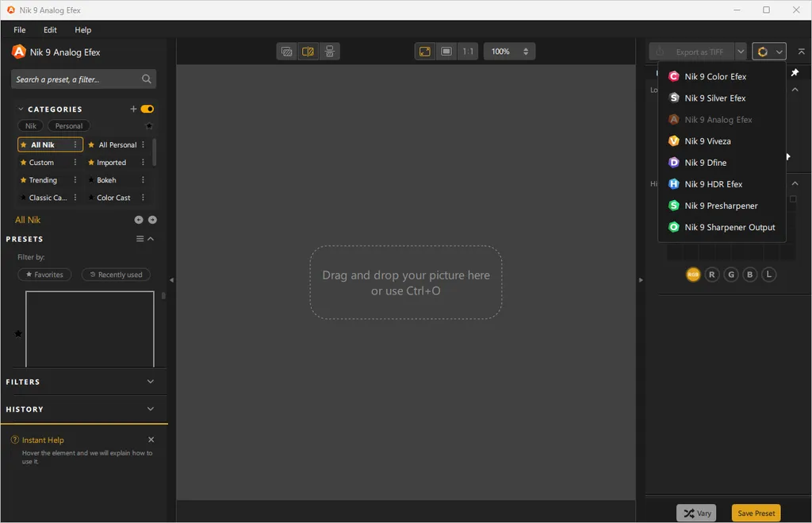The image size is (812, 523).
Task: Toggle the Categories yellow switch
Action: coord(147,109)
